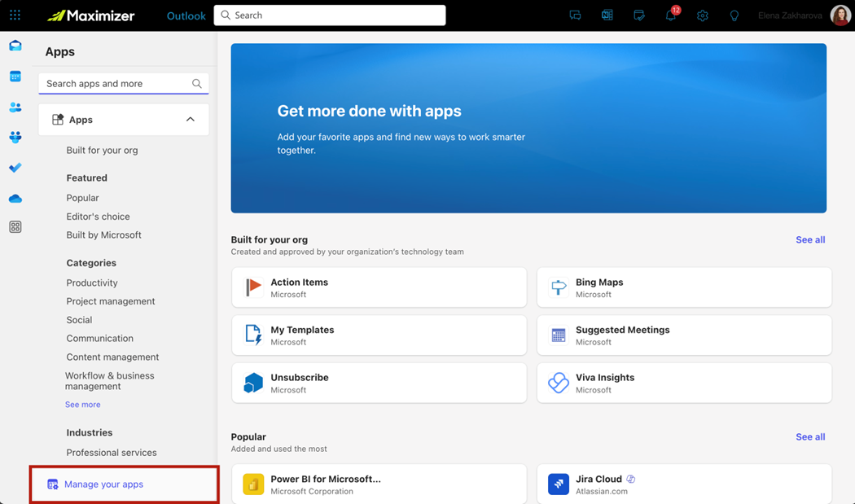The image size is (855, 504).
Task: Click See all for Popular
Action: click(x=810, y=437)
